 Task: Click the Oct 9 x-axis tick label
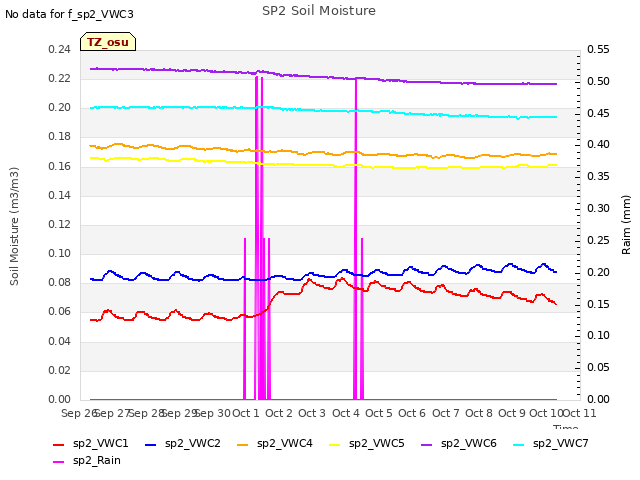coord(512,413)
